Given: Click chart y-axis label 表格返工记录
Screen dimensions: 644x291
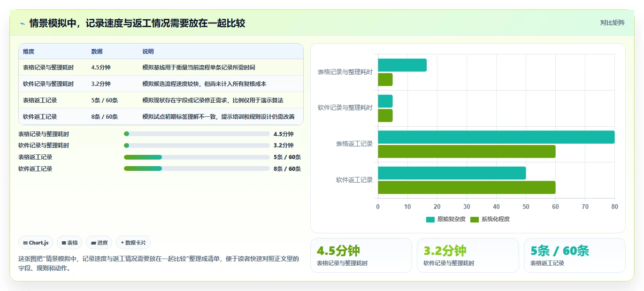Looking at the screenshot, I should pos(354,144).
